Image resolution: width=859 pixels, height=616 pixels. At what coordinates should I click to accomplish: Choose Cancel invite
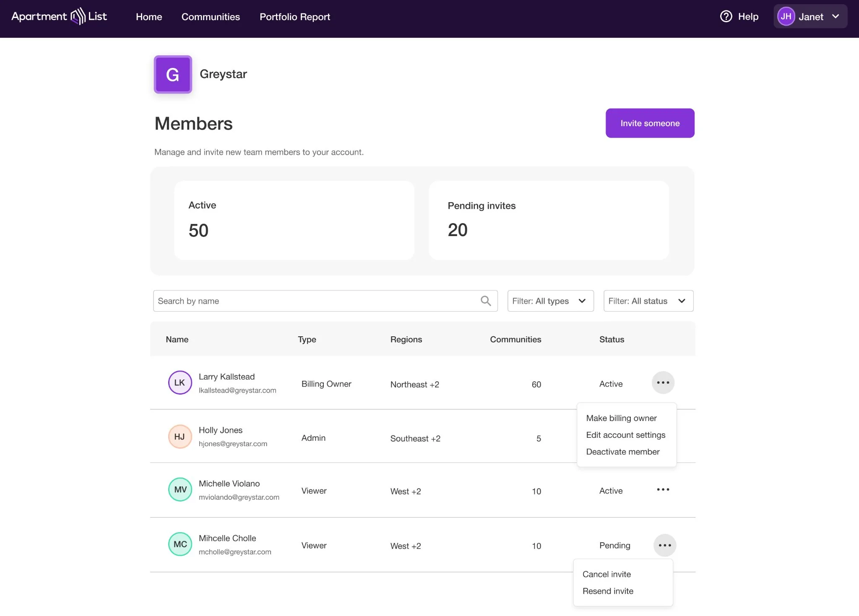[x=607, y=574]
